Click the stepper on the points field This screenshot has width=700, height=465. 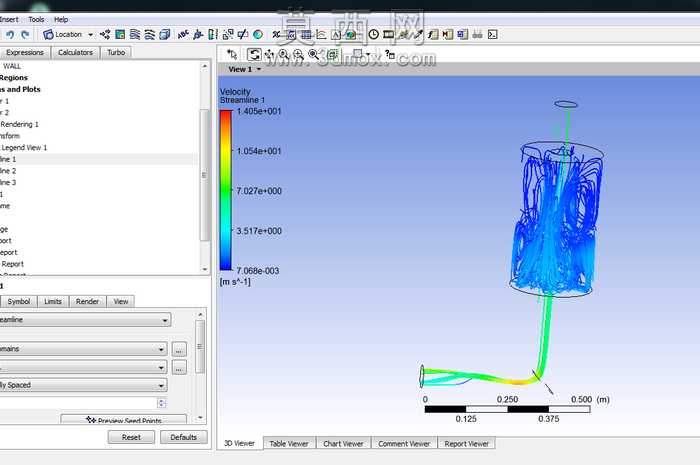[x=162, y=403]
